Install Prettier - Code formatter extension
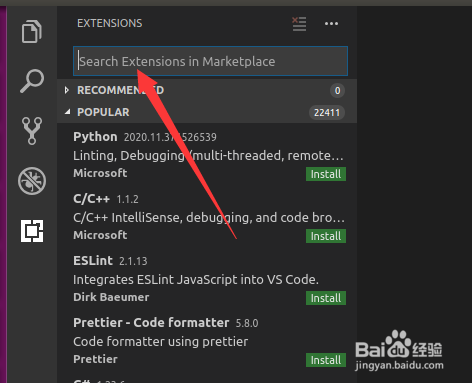The image size is (472, 383). (x=326, y=360)
